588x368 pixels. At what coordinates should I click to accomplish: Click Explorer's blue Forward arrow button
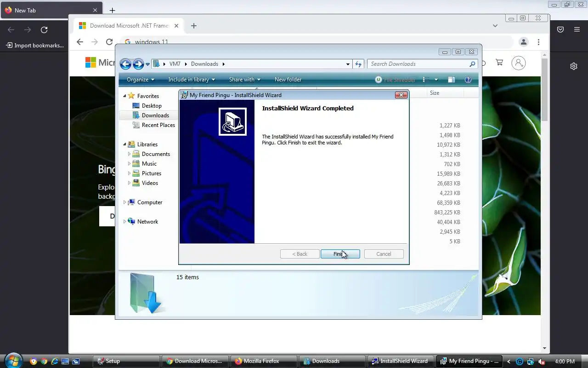click(138, 64)
